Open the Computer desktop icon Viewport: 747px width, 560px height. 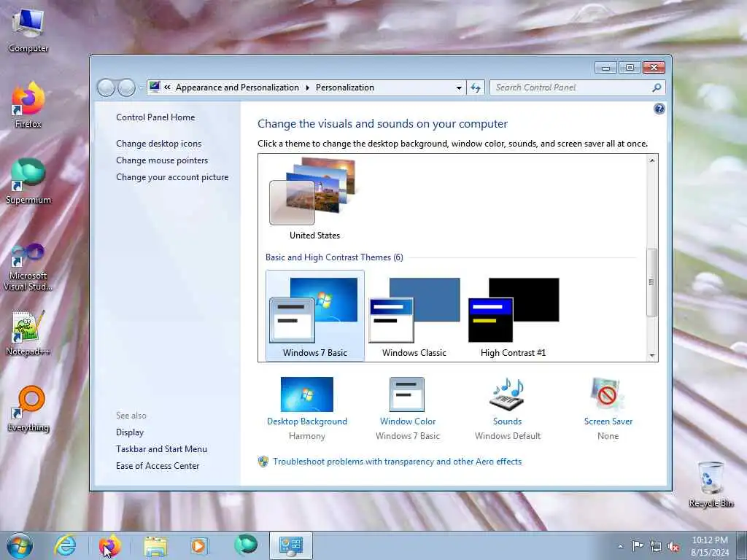point(28,31)
